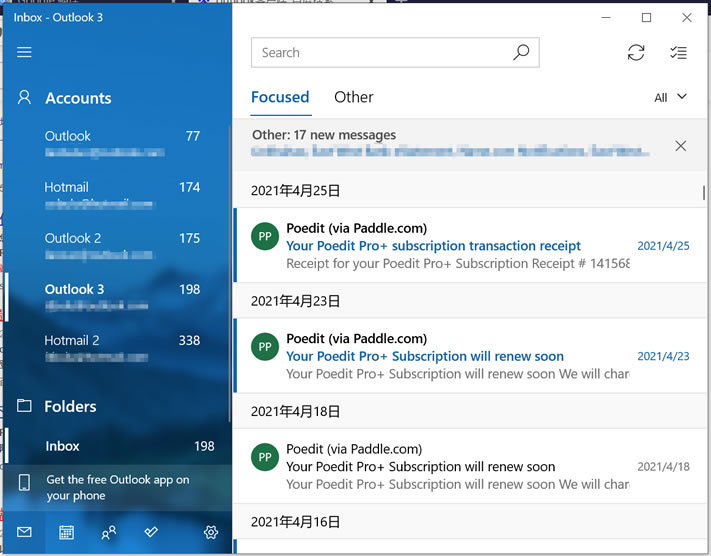This screenshot has width=711, height=556.
Task: Open Poedit Pro+ subscription transaction receipt email
Action: coord(470,245)
